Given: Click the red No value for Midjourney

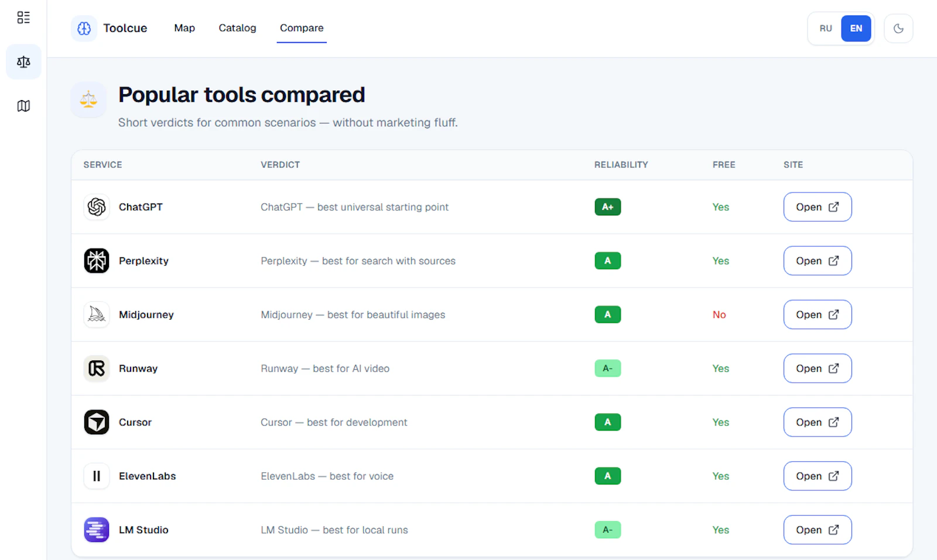Looking at the screenshot, I should click(x=719, y=314).
